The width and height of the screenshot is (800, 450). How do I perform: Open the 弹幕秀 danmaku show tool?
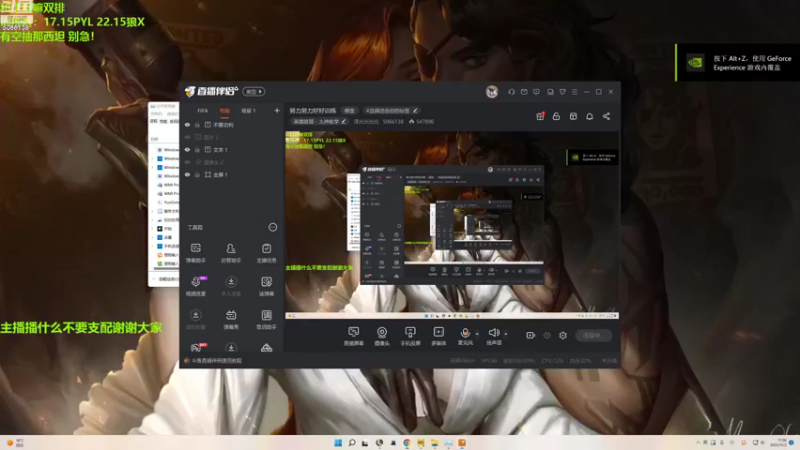(231, 319)
